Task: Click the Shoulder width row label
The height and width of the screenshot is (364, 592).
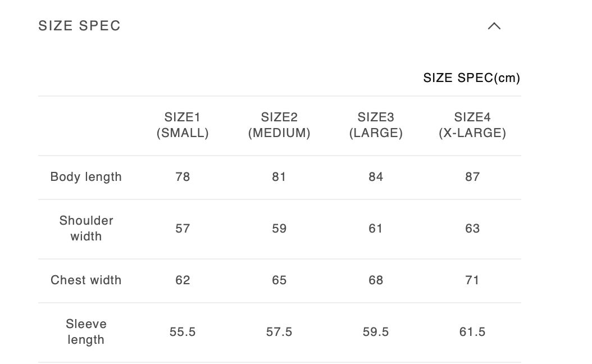Action: pyautogui.click(x=86, y=229)
